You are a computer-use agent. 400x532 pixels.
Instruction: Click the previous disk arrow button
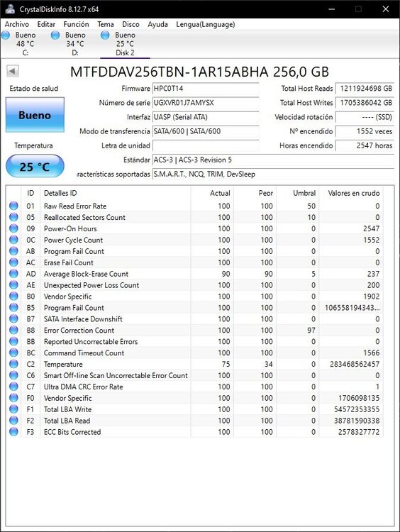(13, 71)
